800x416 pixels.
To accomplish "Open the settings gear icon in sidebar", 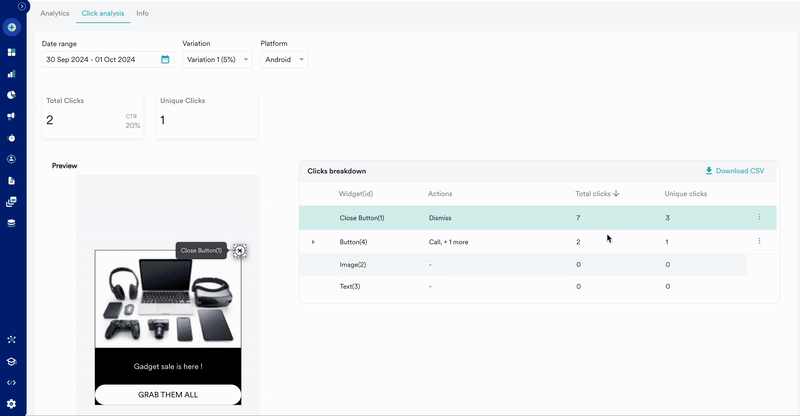I will (x=11, y=404).
